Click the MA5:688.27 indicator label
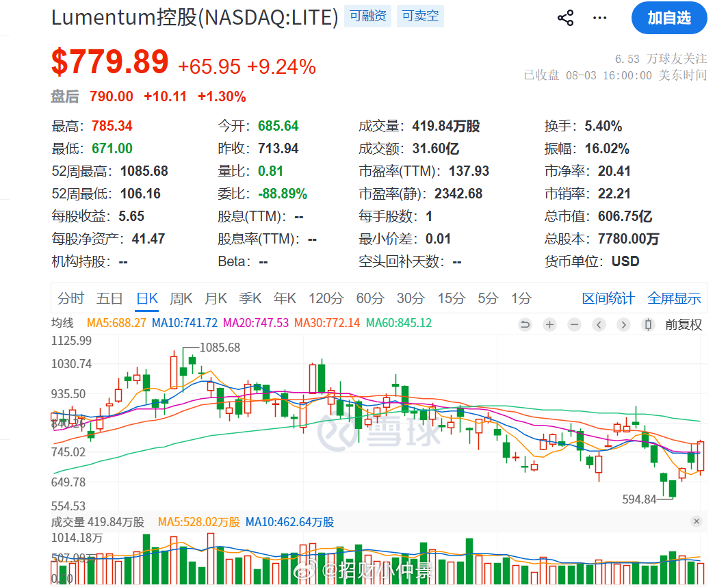 tap(116, 323)
